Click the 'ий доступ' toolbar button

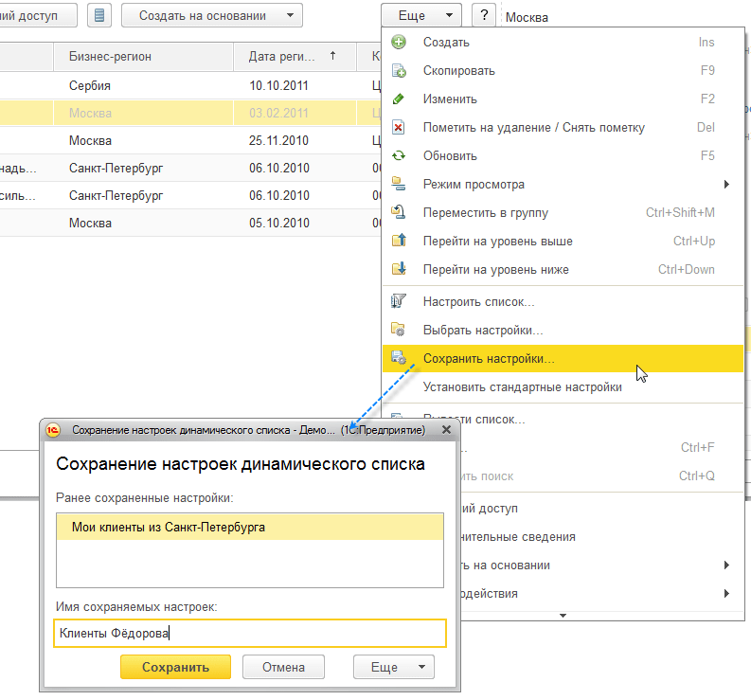tap(38, 15)
